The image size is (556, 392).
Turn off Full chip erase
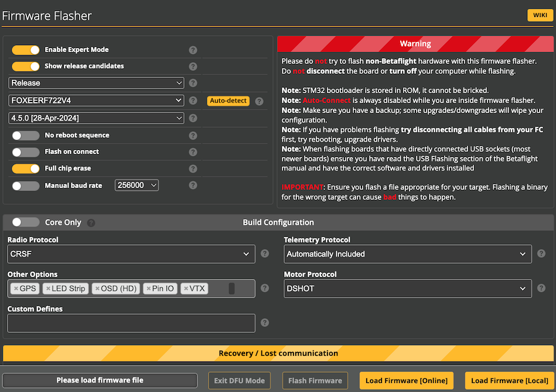[25, 168]
